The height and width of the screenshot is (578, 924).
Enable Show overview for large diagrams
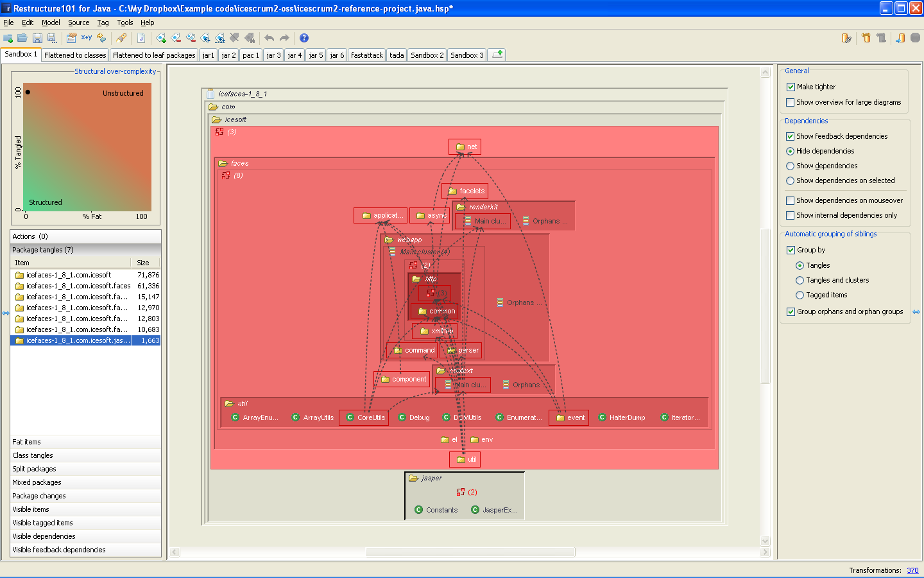(x=791, y=102)
